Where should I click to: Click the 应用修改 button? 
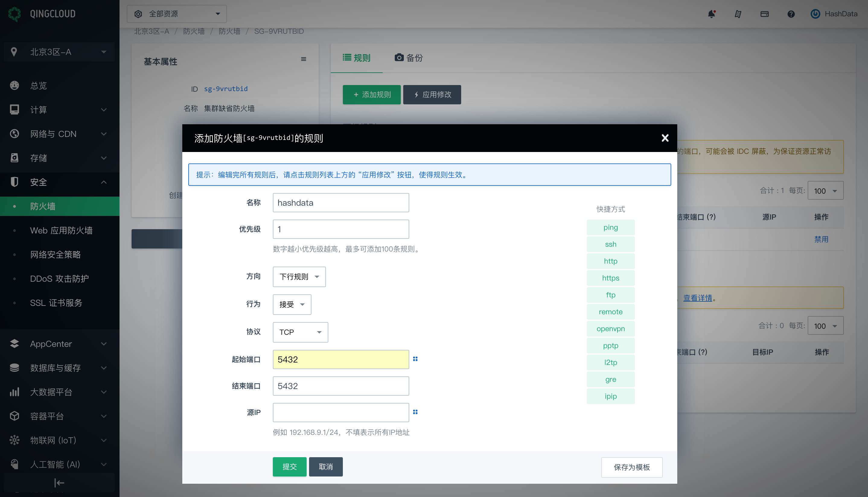[432, 95]
